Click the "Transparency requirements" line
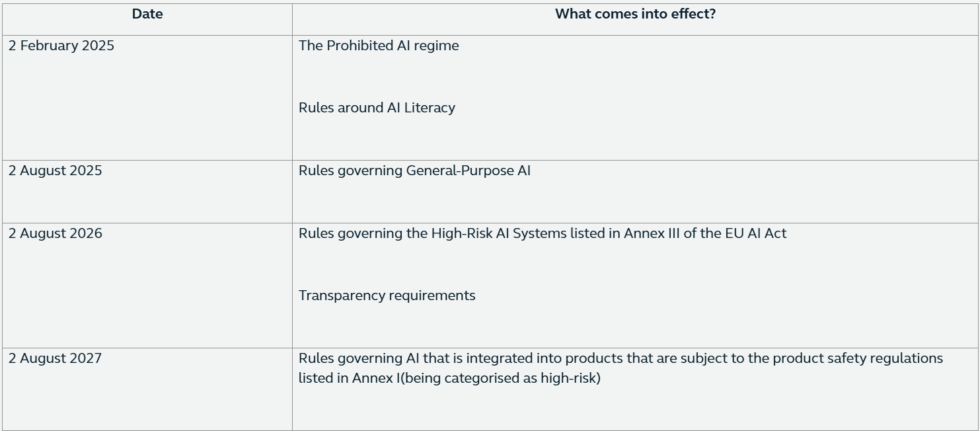This screenshot has height=431, width=980. coord(387,295)
